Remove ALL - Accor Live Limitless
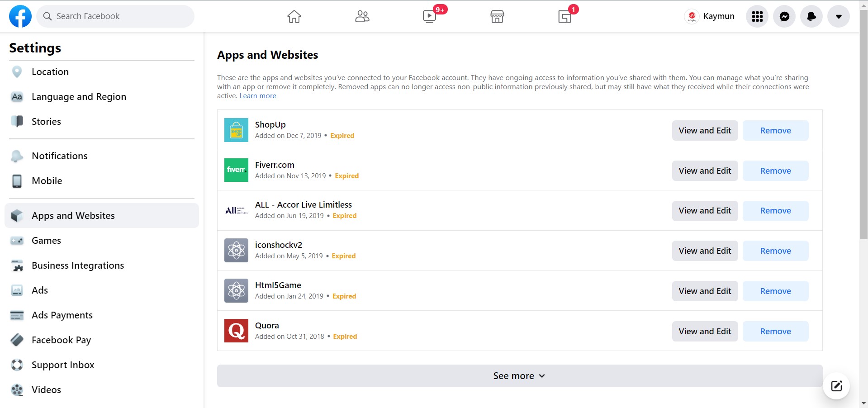Viewport: 868px width, 408px height. pos(775,211)
